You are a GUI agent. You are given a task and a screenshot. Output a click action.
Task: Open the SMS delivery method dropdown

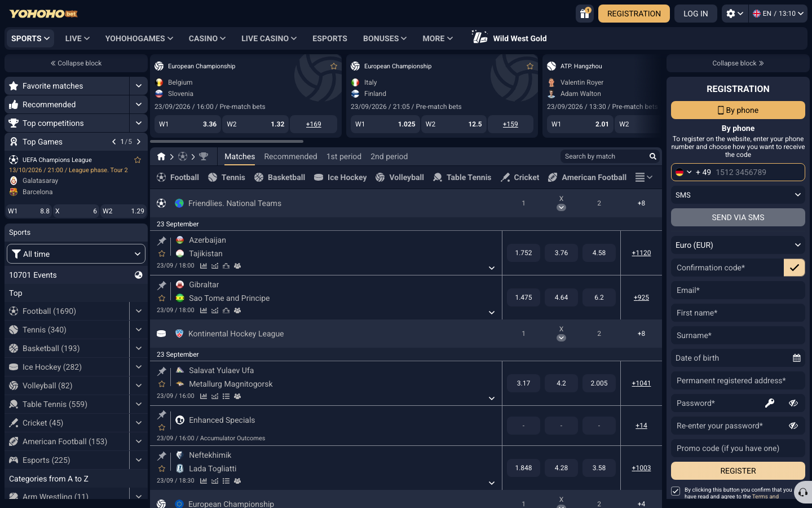pyautogui.click(x=738, y=195)
